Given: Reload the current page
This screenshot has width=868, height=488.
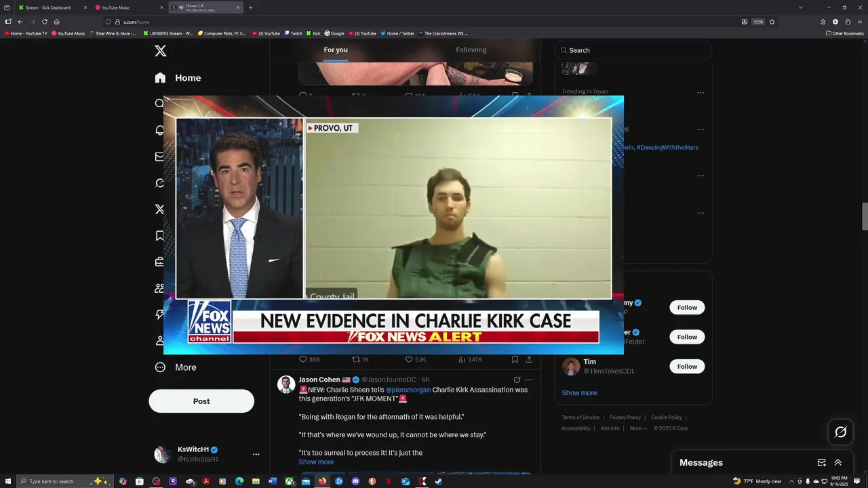Looking at the screenshot, I should (45, 22).
